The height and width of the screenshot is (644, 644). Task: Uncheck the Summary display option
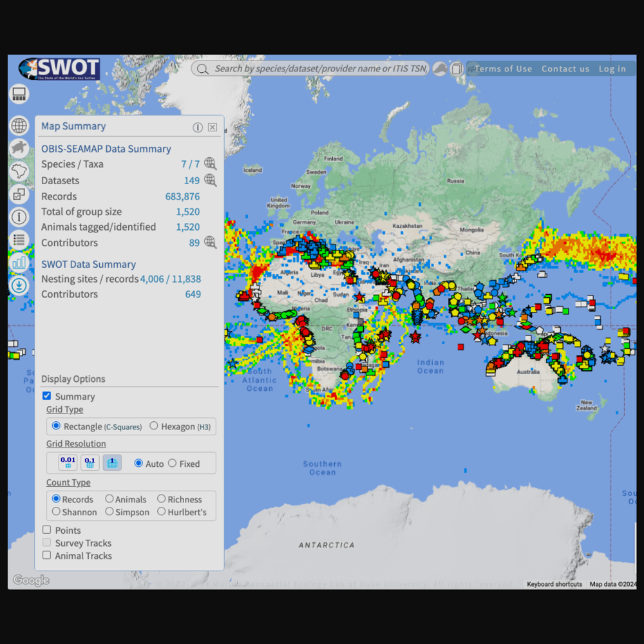tap(46, 395)
